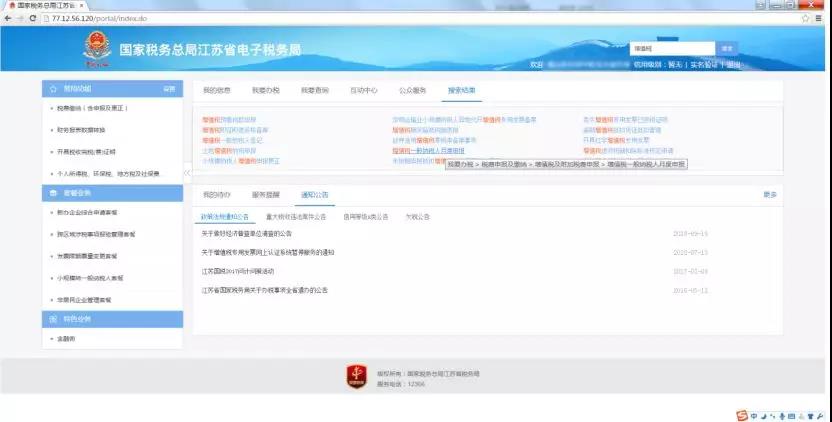This screenshot has width=832, height=422.
Task: Click the home icon in 常用功能 header
Action: [x=53, y=89]
